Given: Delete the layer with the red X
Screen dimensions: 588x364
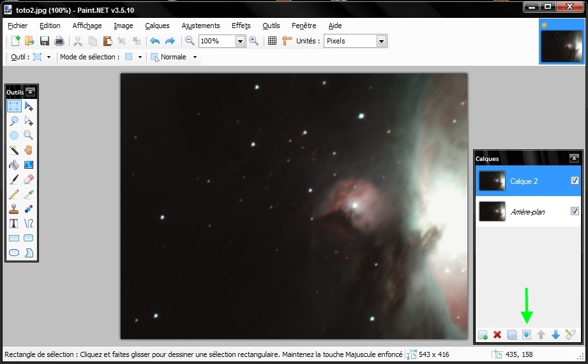Looking at the screenshot, I should point(497,335).
